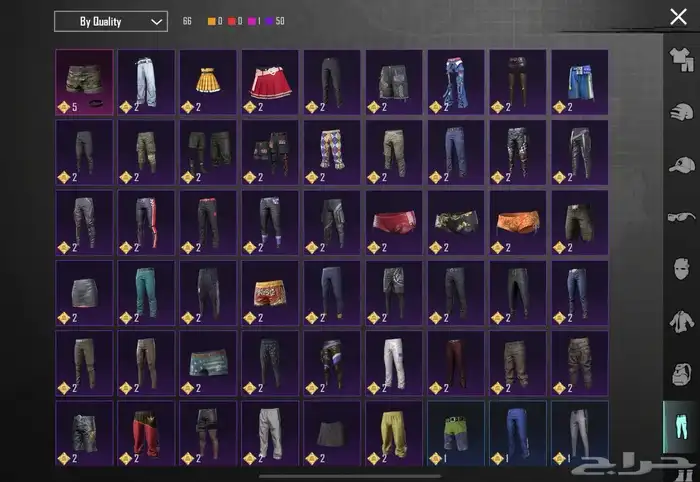Select the yellow pleated skirt item
700x482 pixels.
(x=208, y=82)
